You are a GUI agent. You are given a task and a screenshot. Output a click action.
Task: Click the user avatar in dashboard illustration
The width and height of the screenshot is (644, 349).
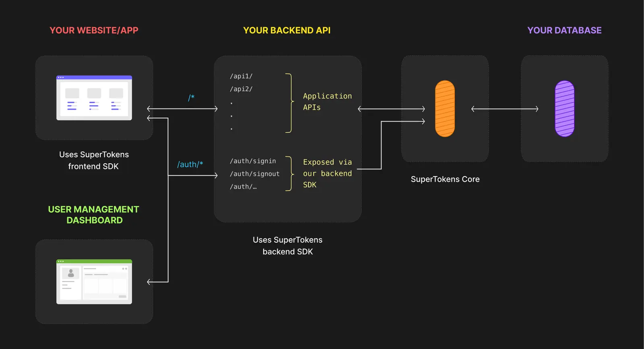[71, 273]
